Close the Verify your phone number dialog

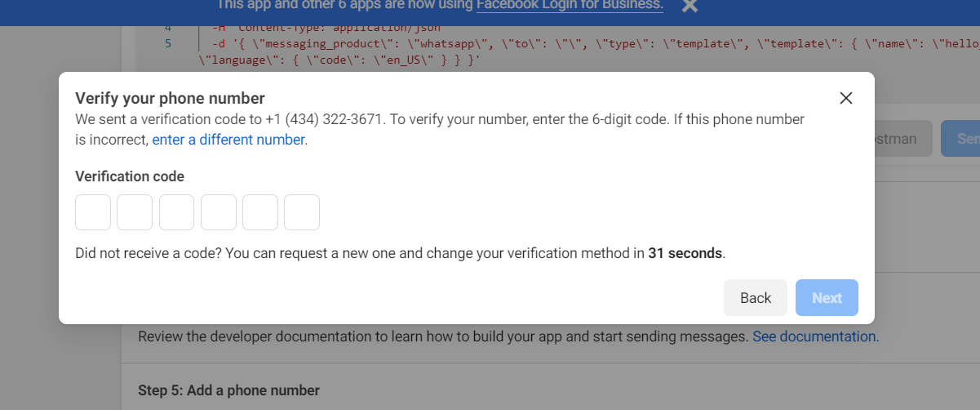(x=846, y=98)
